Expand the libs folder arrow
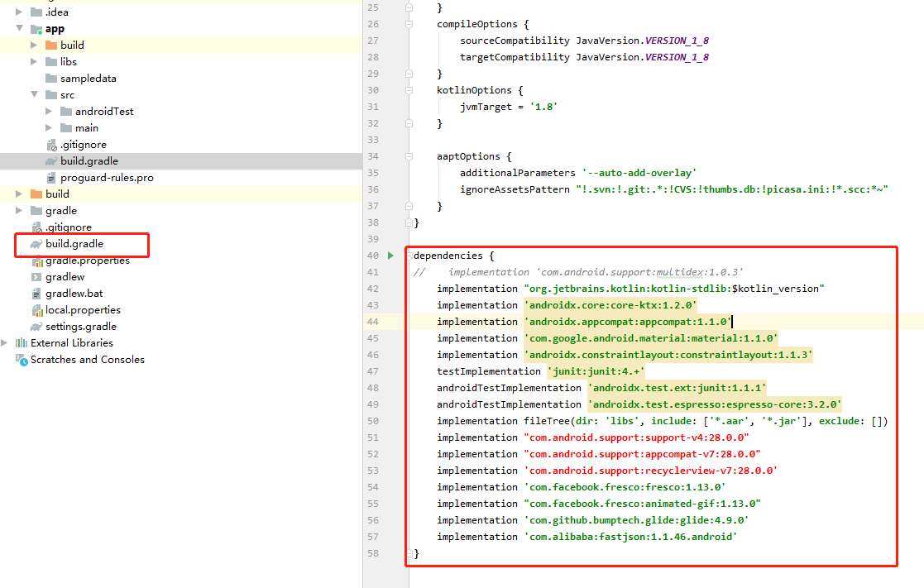Viewport: 924px width, 588px height. coord(34,61)
